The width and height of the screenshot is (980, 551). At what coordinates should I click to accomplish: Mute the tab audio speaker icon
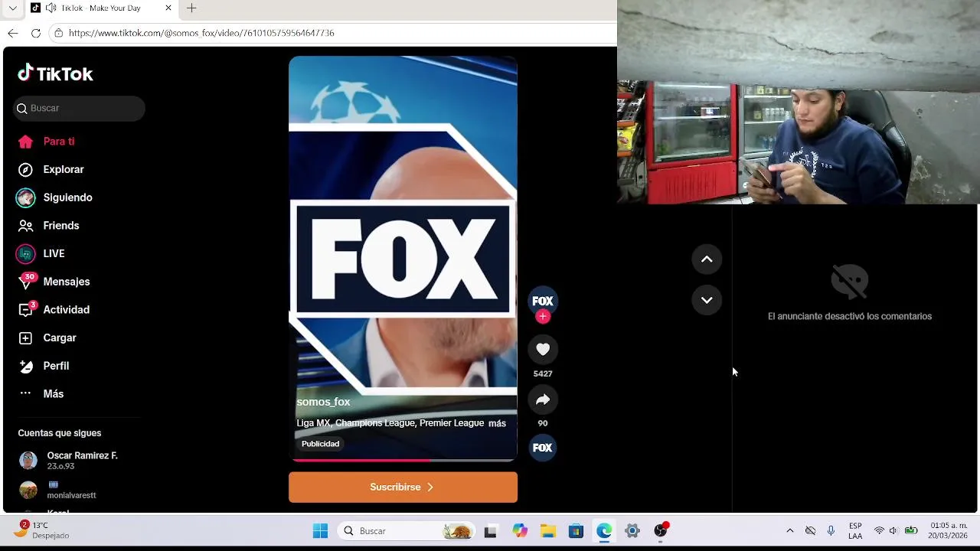tap(51, 8)
